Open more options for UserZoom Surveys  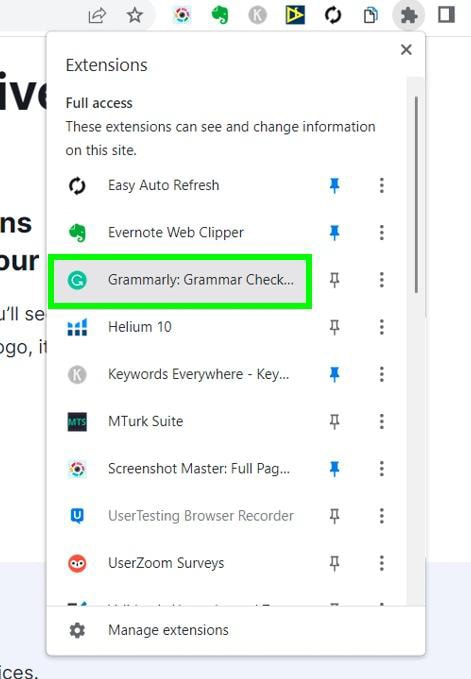pos(381,563)
